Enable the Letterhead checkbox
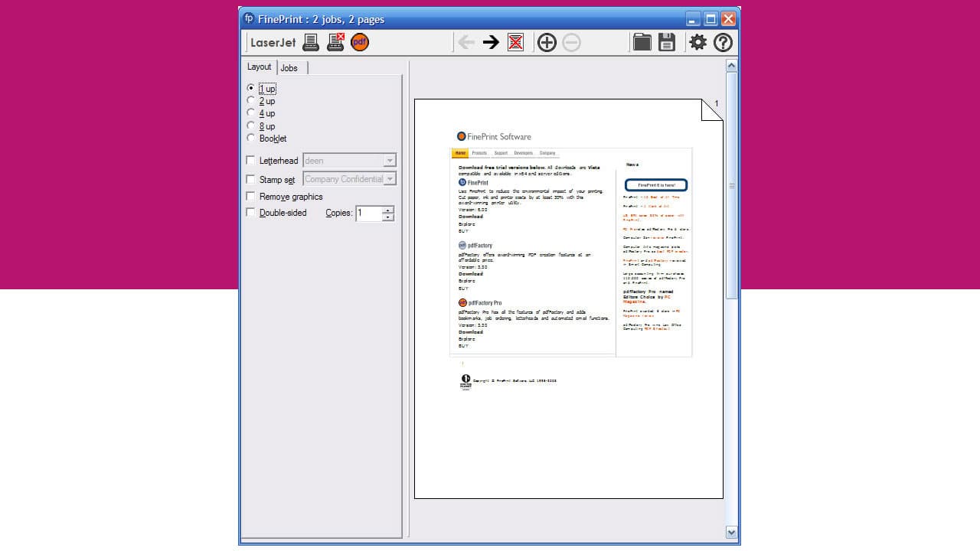The width and height of the screenshot is (980, 551). point(250,160)
